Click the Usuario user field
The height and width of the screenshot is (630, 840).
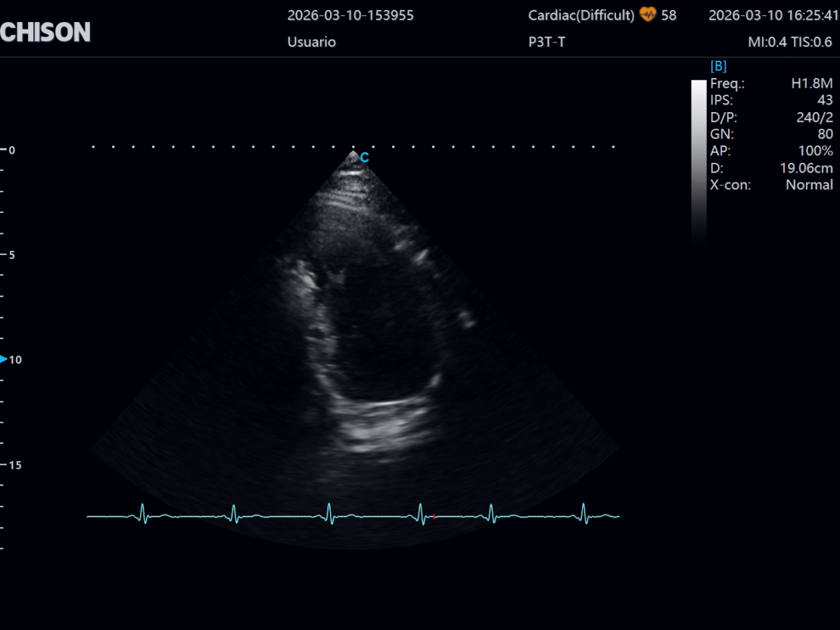[311, 42]
